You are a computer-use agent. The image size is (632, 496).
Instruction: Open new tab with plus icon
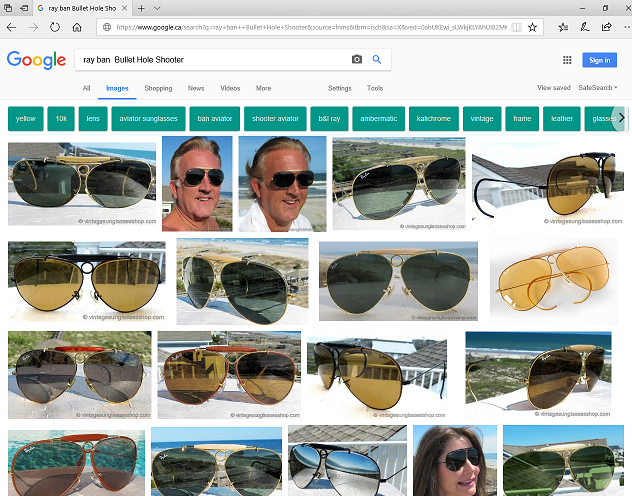click(141, 8)
